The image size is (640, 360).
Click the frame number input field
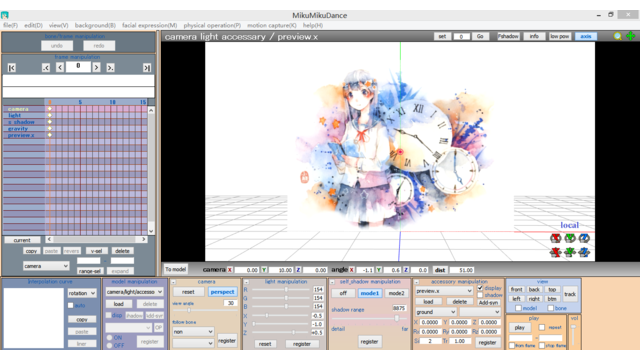tap(78, 66)
